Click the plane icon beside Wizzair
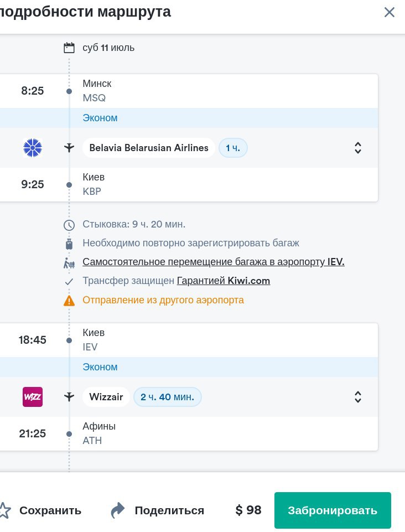The image size is (405, 532). [69, 397]
